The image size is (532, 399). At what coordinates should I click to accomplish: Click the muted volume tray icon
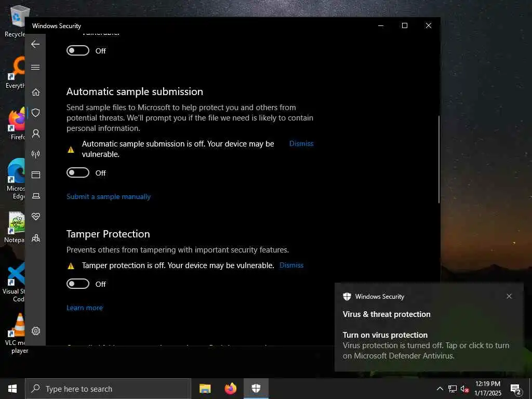(x=464, y=389)
